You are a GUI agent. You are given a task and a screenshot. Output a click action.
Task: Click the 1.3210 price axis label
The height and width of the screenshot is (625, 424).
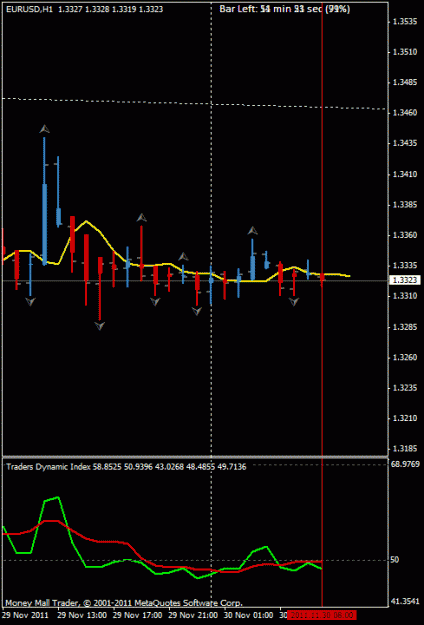[x=405, y=419]
